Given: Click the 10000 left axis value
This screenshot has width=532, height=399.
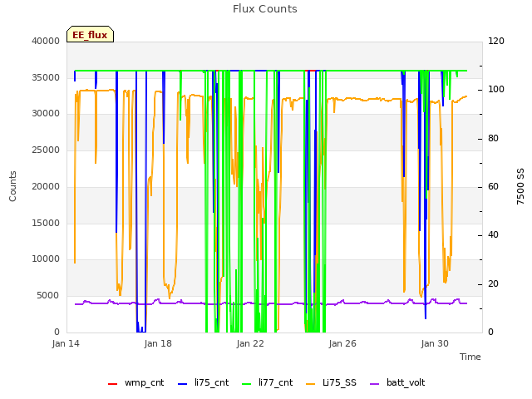Looking at the screenshot, I should tap(46, 259).
